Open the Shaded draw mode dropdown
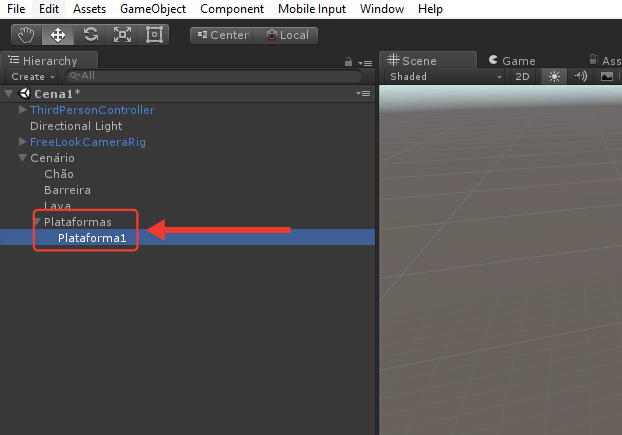The image size is (622, 435). click(x=445, y=77)
